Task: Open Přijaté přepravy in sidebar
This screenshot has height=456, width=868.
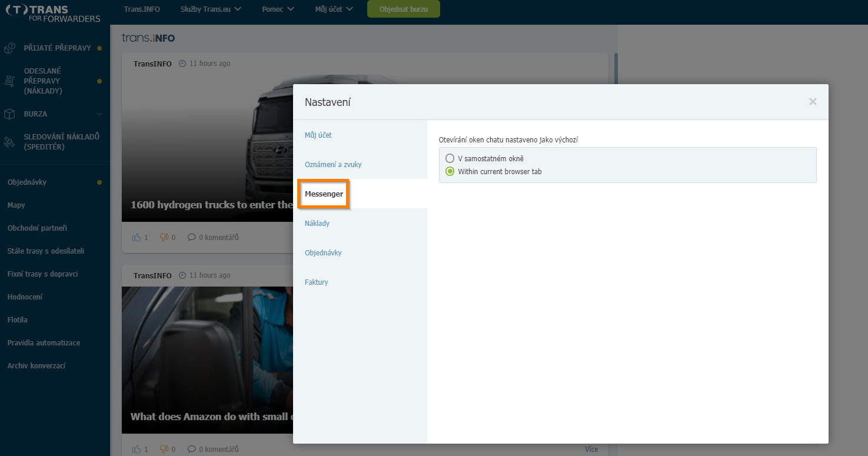Action: click(58, 48)
